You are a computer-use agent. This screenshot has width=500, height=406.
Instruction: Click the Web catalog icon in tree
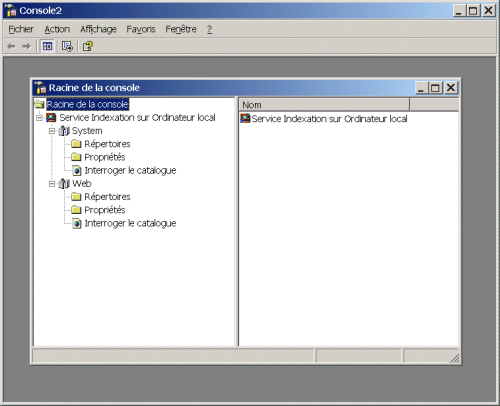point(64,184)
